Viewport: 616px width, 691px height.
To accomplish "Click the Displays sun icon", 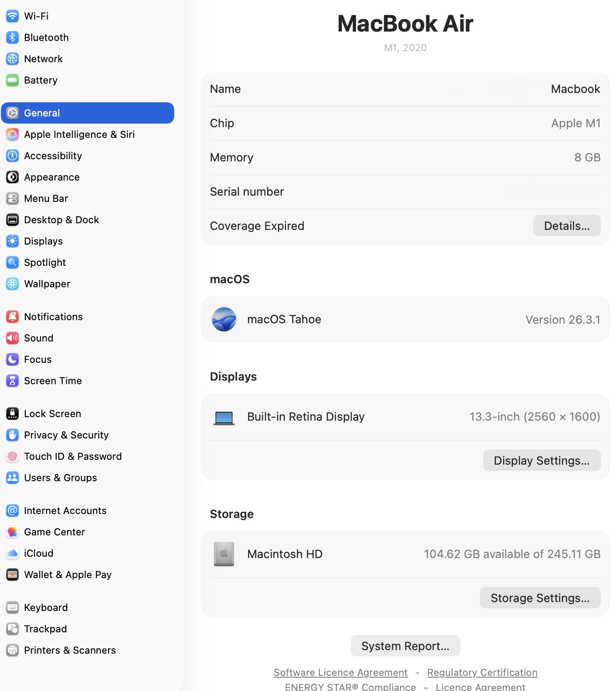I will click(x=12, y=241).
